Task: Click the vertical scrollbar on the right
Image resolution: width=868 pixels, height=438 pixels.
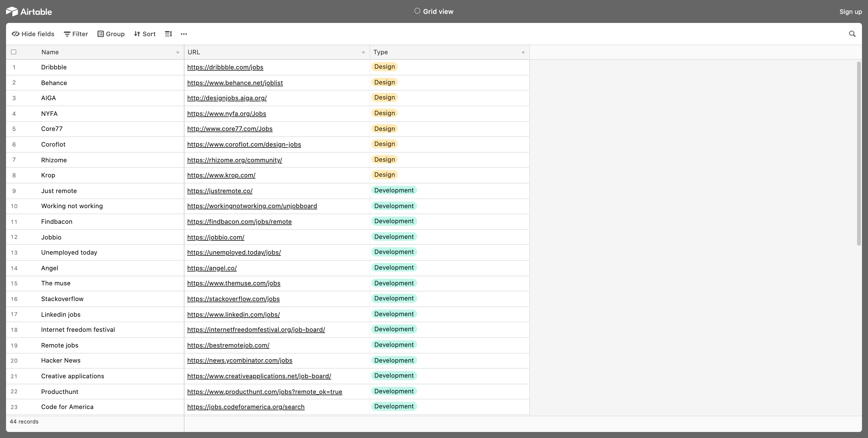Action: click(x=859, y=154)
